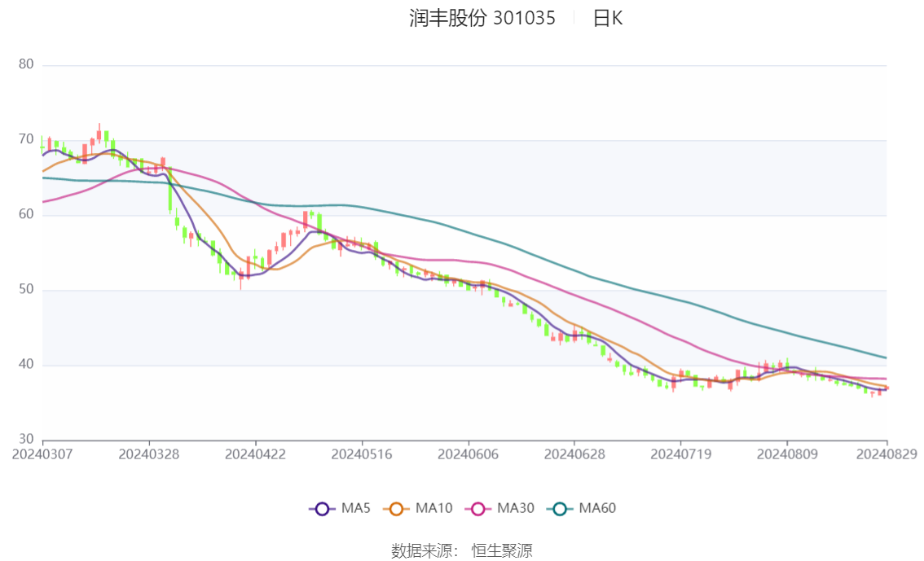This screenshot has height=561, width=924.
Task: Click the 日K label in the title
Action: [x=608, y=18]
